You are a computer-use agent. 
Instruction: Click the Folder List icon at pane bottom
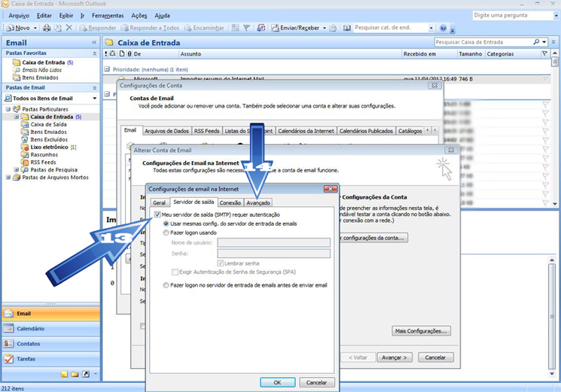tap(75, 374)
